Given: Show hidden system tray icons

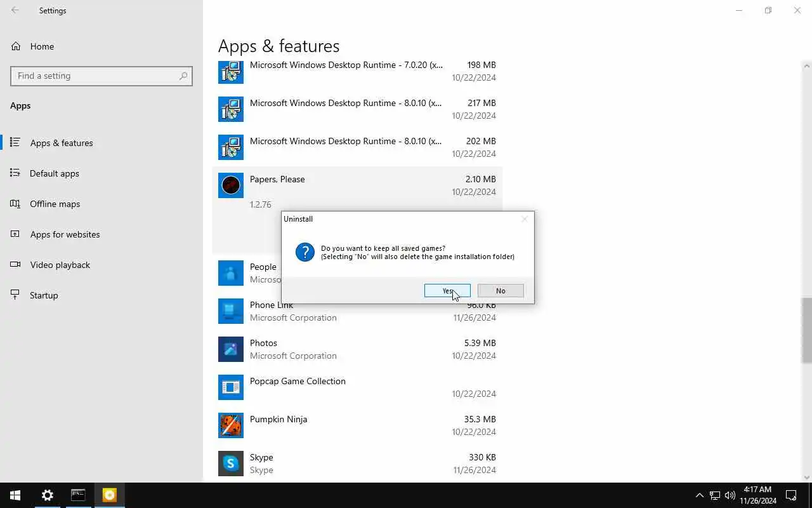Looking at the screenshot, I should coord(699,495).
